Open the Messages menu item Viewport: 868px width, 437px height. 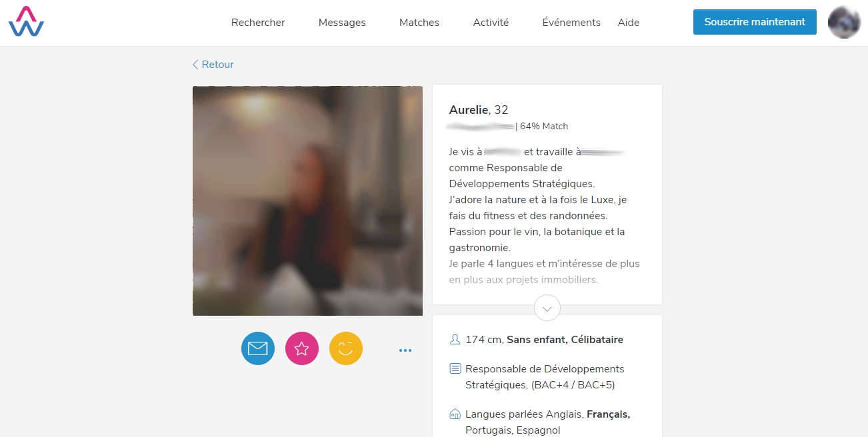[x=342, y=23]
